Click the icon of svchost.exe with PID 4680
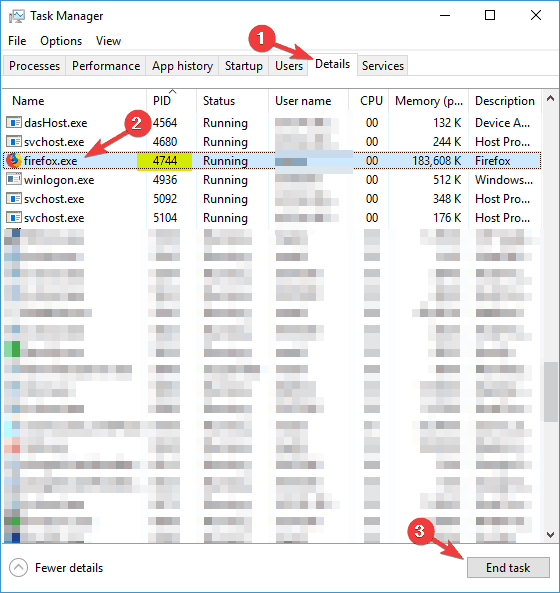 pos(14,141)
